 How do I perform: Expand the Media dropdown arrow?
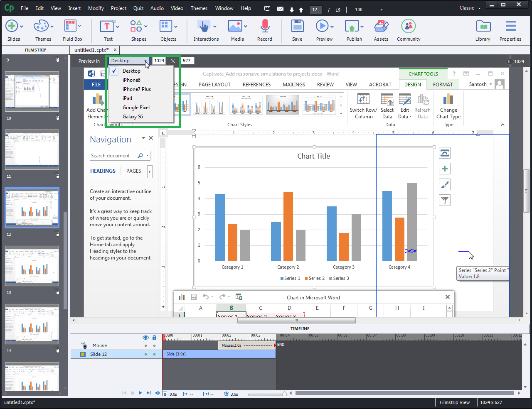(246, 27)
